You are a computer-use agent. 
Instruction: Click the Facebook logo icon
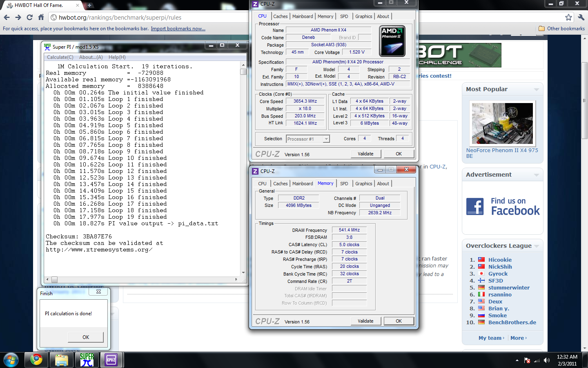click(x=475, y=206)
